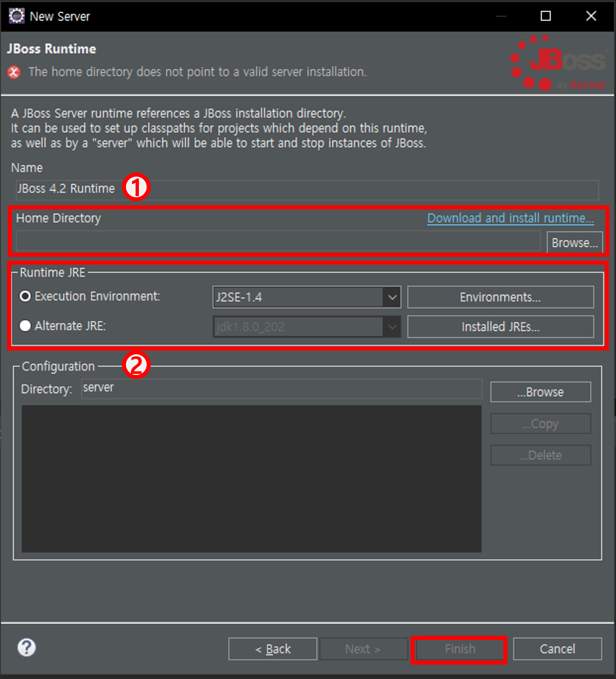This screenshot has height=679, width=616.
Task: Click the Configuration Directory server field
Action: point(281,388)
